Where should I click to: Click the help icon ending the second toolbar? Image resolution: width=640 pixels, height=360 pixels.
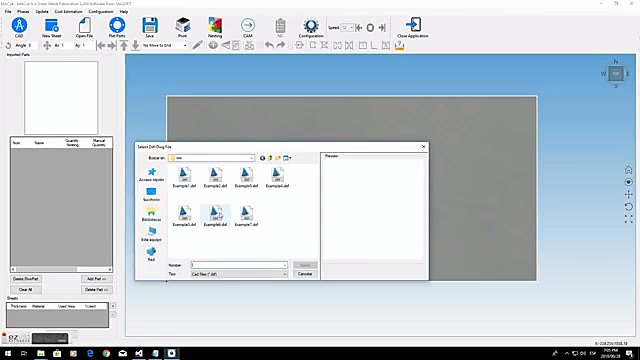400,45
